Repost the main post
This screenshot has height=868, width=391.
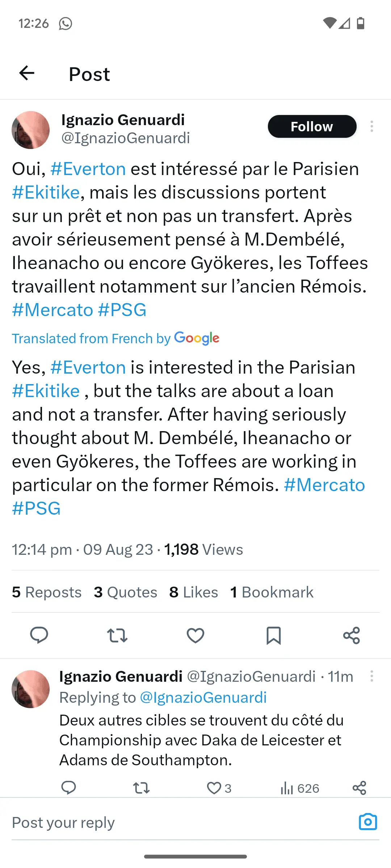(x=117, y=635)
